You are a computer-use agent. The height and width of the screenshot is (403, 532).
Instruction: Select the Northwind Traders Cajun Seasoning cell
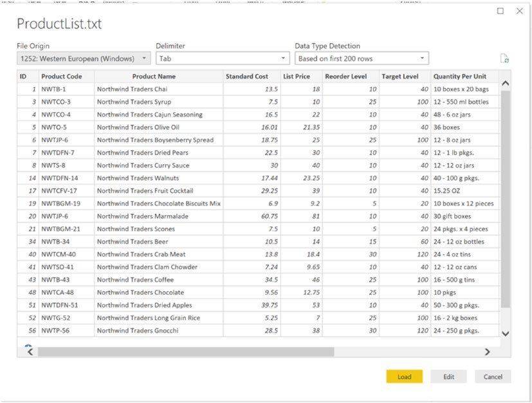tap(159, 115)
